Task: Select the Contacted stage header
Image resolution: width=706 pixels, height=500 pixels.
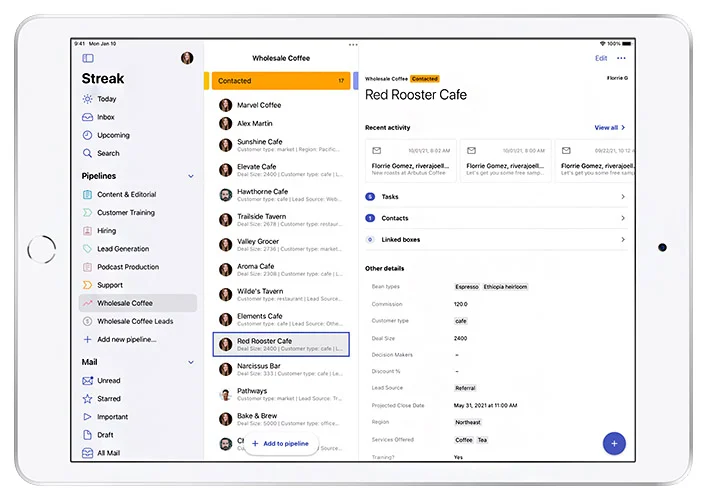Action: (x=281, y=81)
